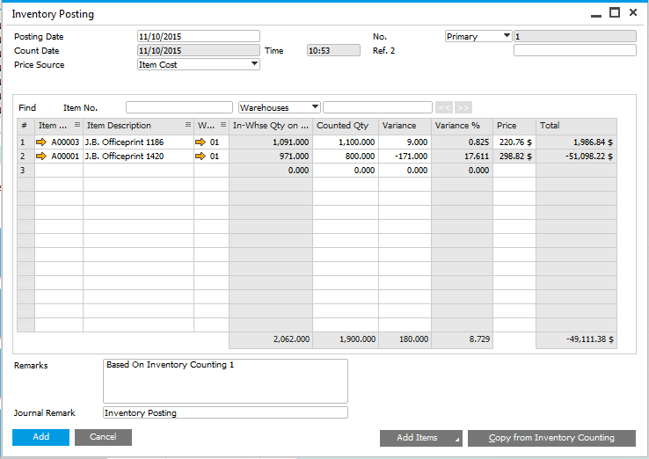Select Counted Qty cell for A00001
Viewport: 649px width, 459px height.
pyautogui.click(x=346, y=156)
